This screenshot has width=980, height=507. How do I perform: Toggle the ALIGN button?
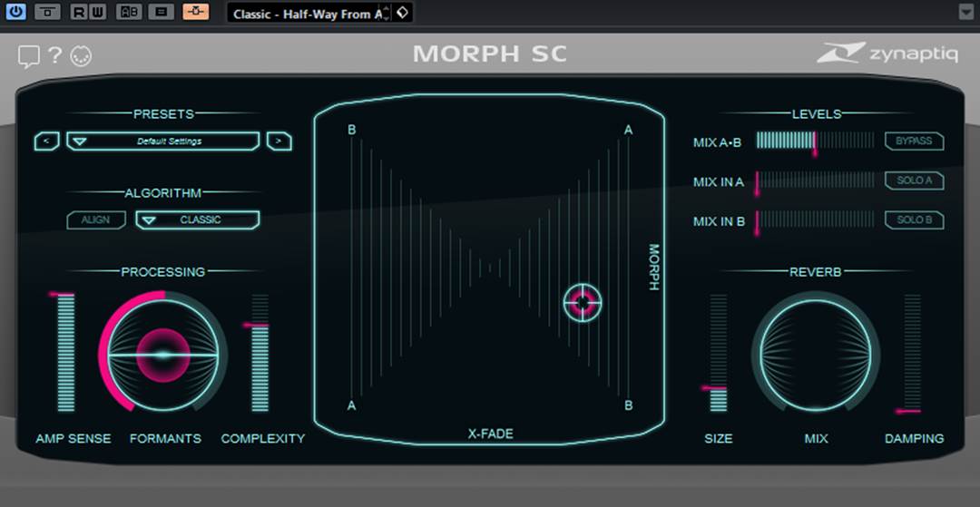pos(96,219)
